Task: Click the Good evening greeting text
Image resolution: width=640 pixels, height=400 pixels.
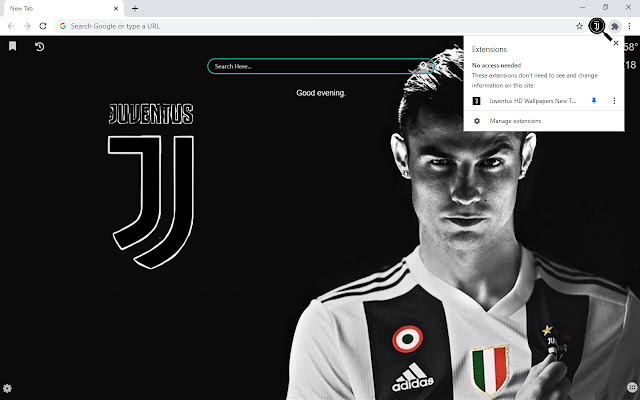Action: tap(321, 93)
